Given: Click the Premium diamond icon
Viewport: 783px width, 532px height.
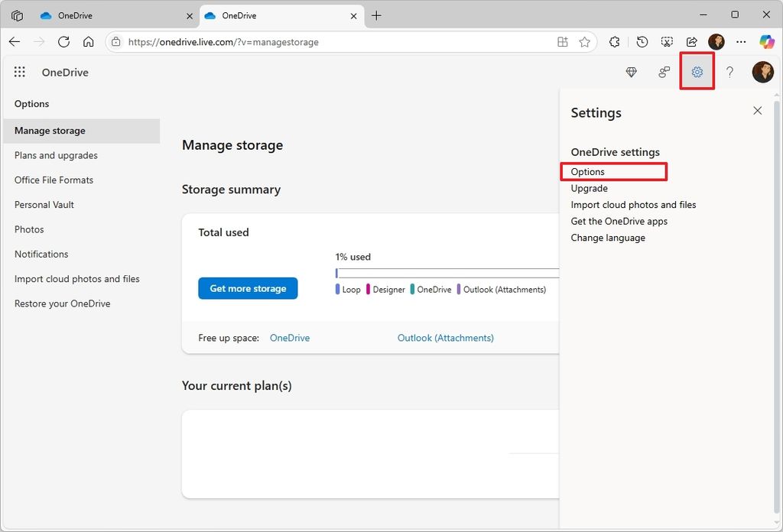Looking at the screenshot, I should click(631, 73).
